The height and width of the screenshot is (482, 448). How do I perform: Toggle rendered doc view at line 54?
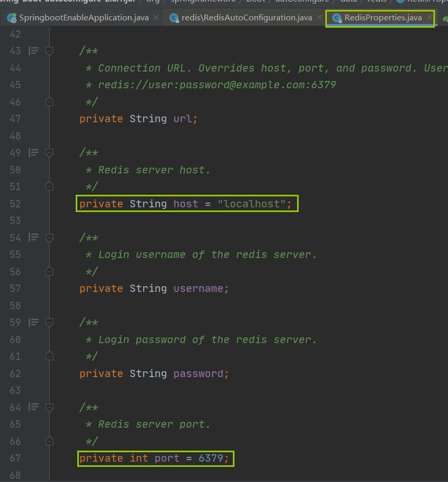33,237
